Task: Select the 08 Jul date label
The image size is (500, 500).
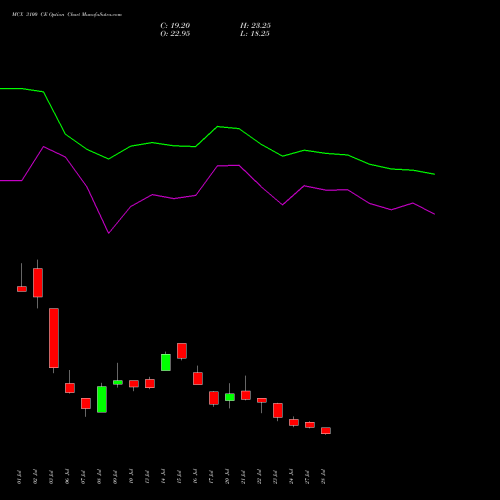Action: click(x=99, y=477)
